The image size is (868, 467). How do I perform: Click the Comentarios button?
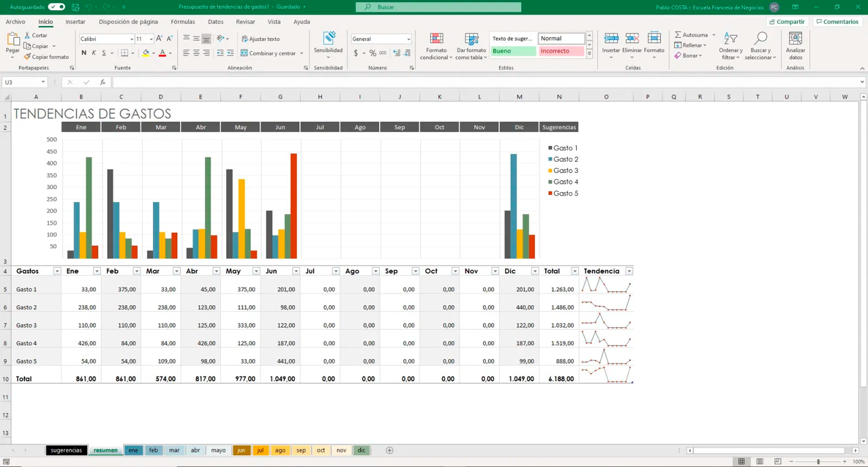(837, 22)
